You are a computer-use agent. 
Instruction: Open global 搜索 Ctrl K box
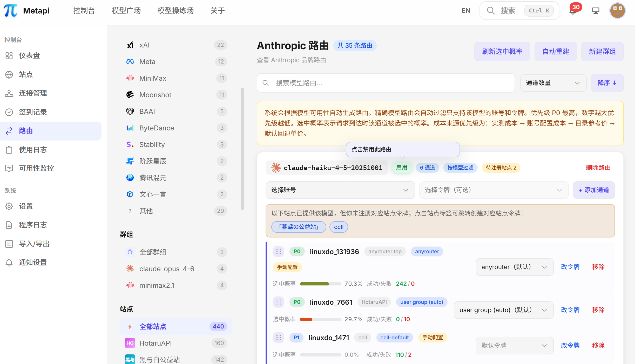coord(519,11)
